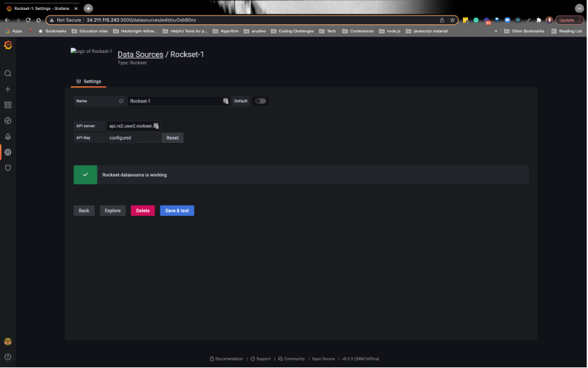Reload the page with the refresh icon
This screenshot has width=588, height=368.
[x=28, y=20]
